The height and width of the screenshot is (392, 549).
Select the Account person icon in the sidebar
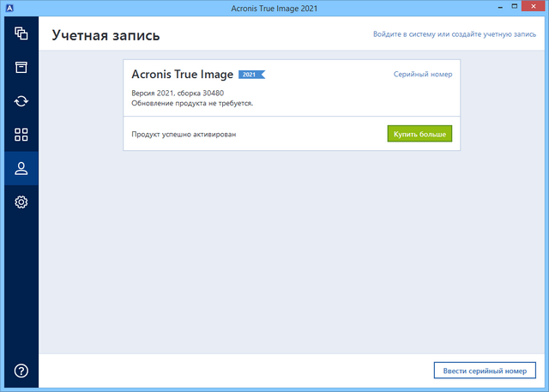tap(21, 168)
